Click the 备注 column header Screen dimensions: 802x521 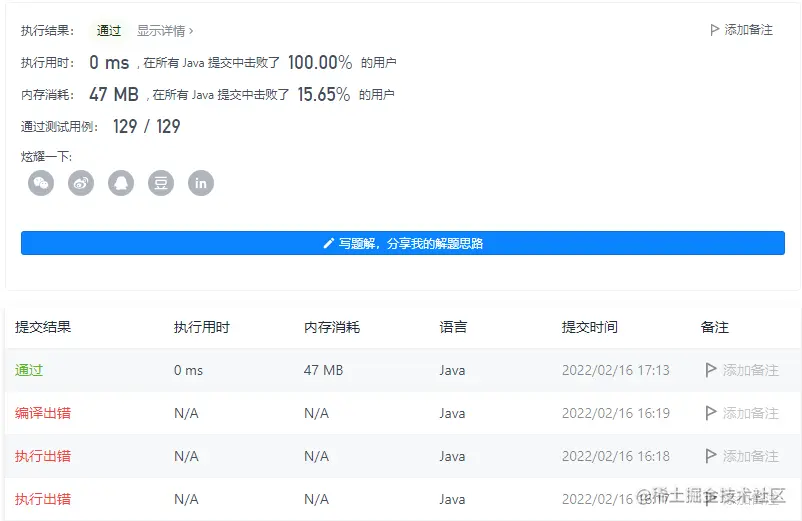pos(715,327)
